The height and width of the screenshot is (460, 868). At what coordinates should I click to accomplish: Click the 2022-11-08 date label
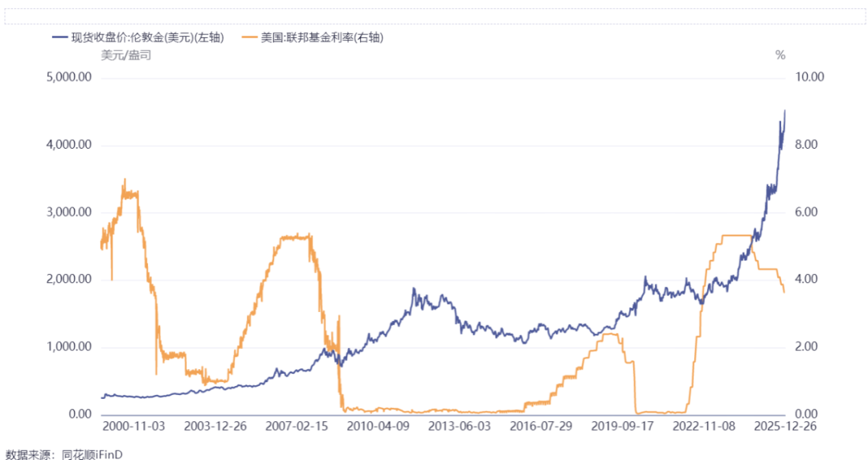point(704,426)
